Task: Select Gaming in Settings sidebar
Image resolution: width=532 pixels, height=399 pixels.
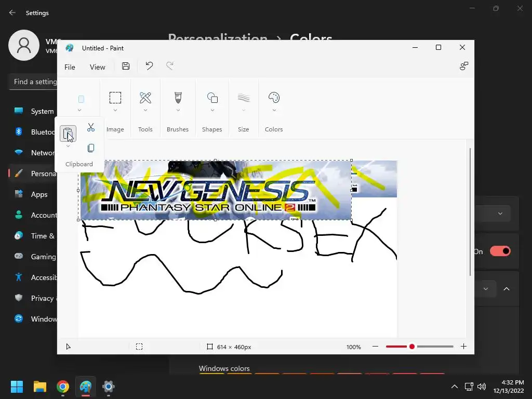Action: tap(33, 257)
